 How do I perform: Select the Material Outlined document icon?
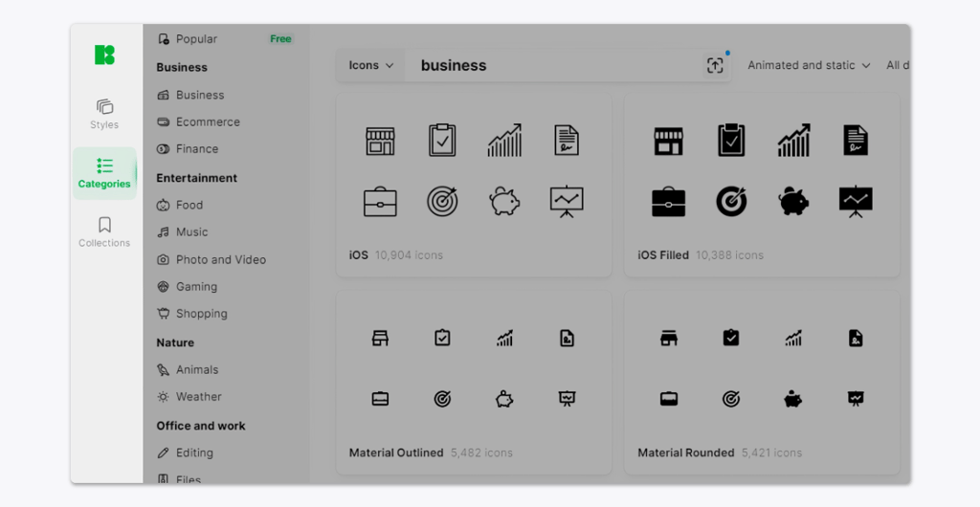pyautogui.click(x=567, y=338)
